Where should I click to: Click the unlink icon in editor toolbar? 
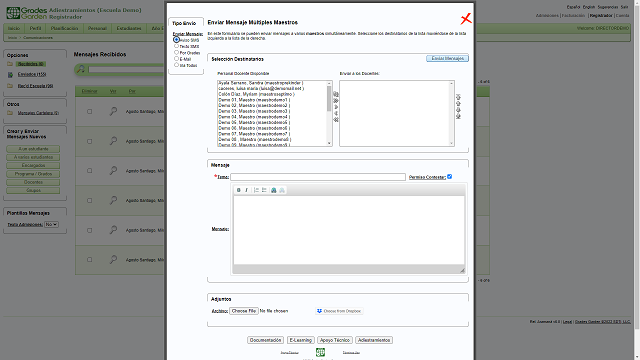pyautogui.click(x=282, y=190)
